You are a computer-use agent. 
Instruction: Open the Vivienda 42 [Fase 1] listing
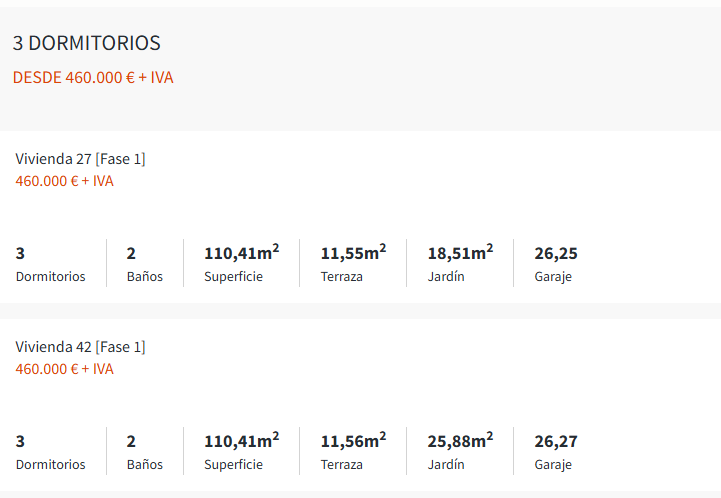pyautogui.click(x=80, y=347)
